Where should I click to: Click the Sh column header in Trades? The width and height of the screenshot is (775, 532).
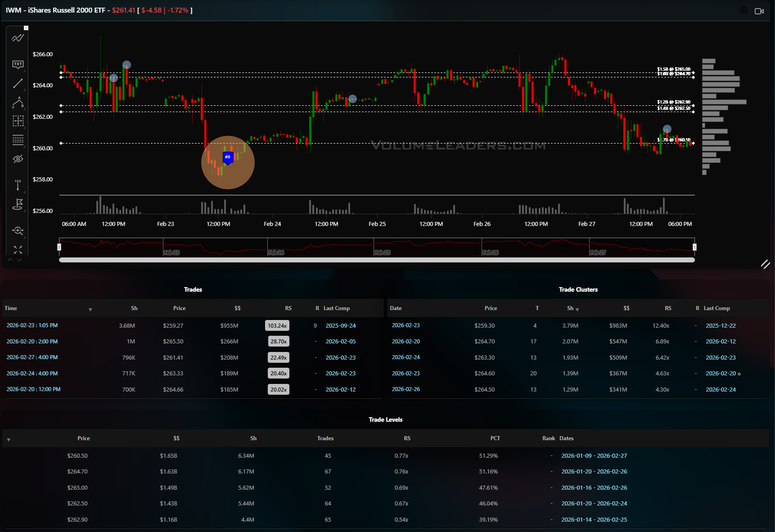tap(134, 308)
